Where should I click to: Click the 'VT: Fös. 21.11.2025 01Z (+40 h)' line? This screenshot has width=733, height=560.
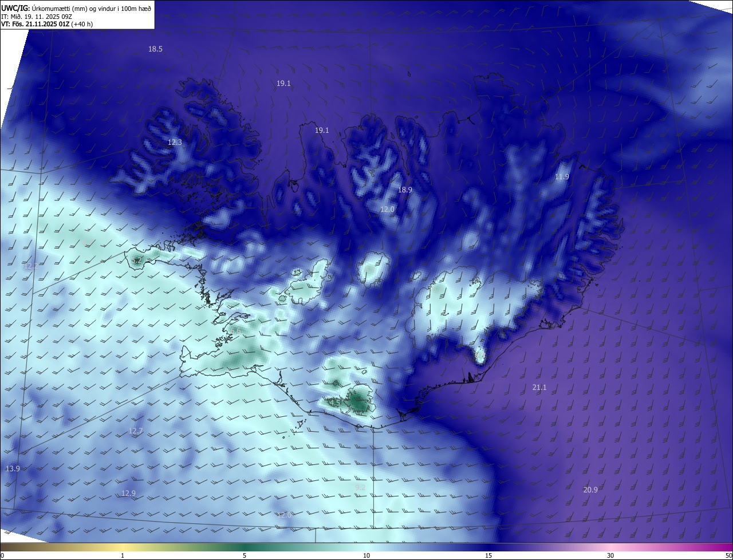47,24
